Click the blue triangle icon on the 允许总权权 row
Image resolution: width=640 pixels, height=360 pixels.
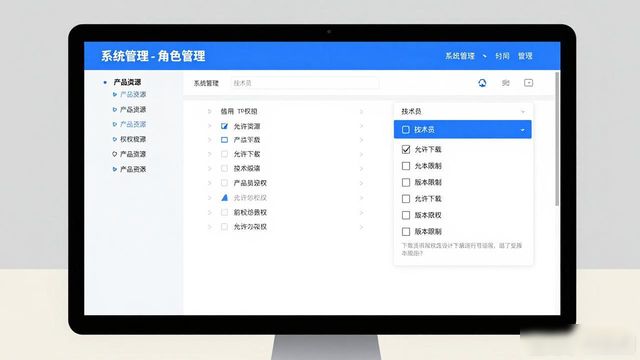[224, 198]
